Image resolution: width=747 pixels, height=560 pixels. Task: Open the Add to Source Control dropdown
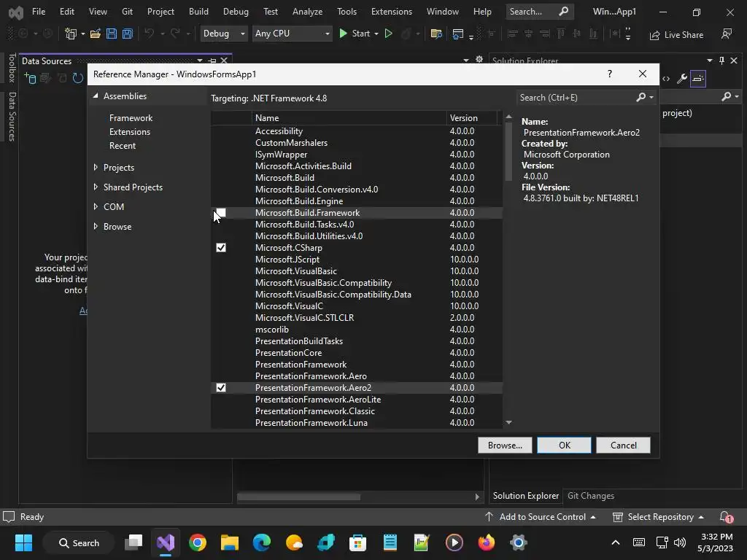coord(540,517)
